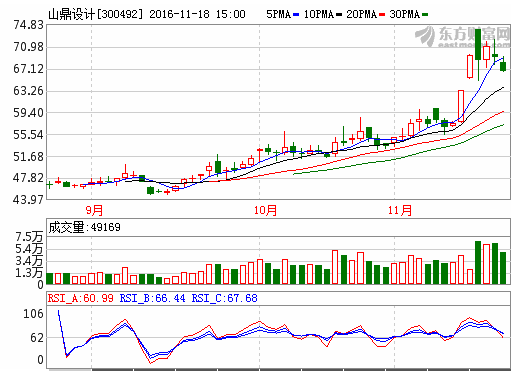The width and height of the screenshot is (512, 371).
Task: Click the stock name 山鼎设计[300492]
Action: pyautogui.click(x=96, y=14)
